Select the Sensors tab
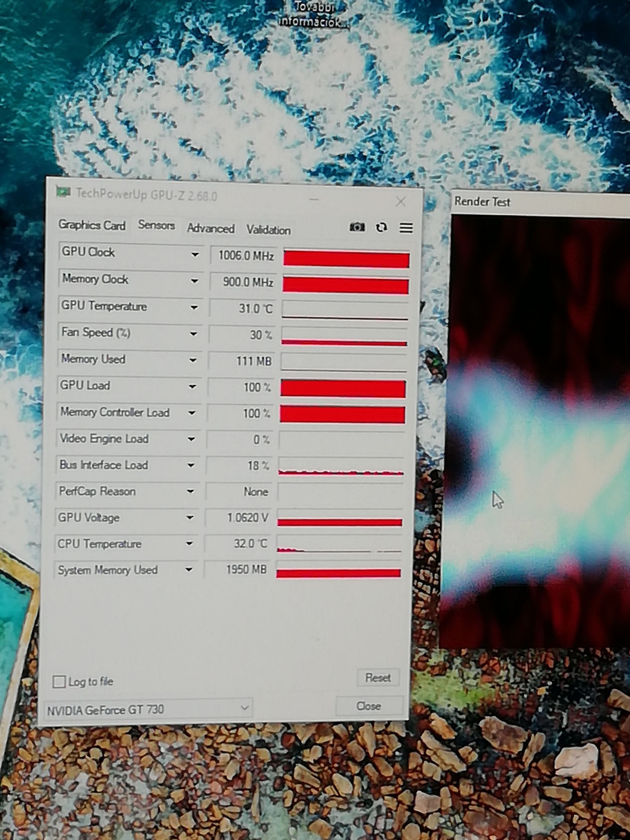The width and height of the screenshot is (630, 840). pos(156,225)
